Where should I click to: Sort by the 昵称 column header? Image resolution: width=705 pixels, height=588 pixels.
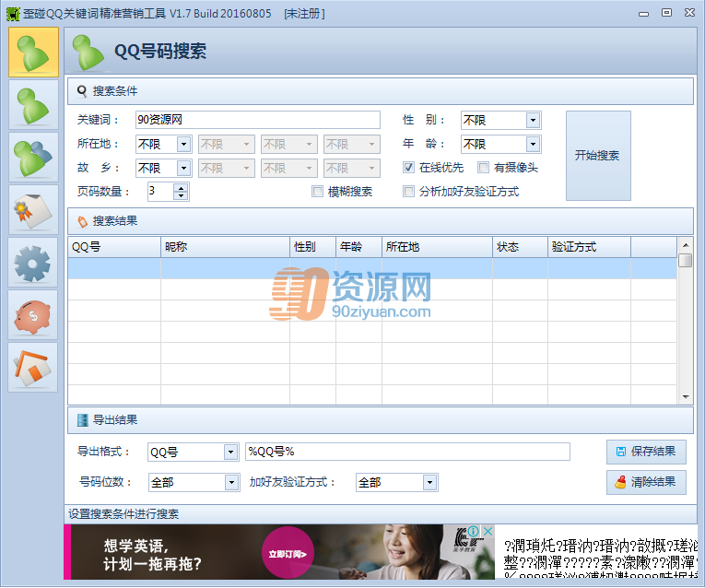(225, 247)
